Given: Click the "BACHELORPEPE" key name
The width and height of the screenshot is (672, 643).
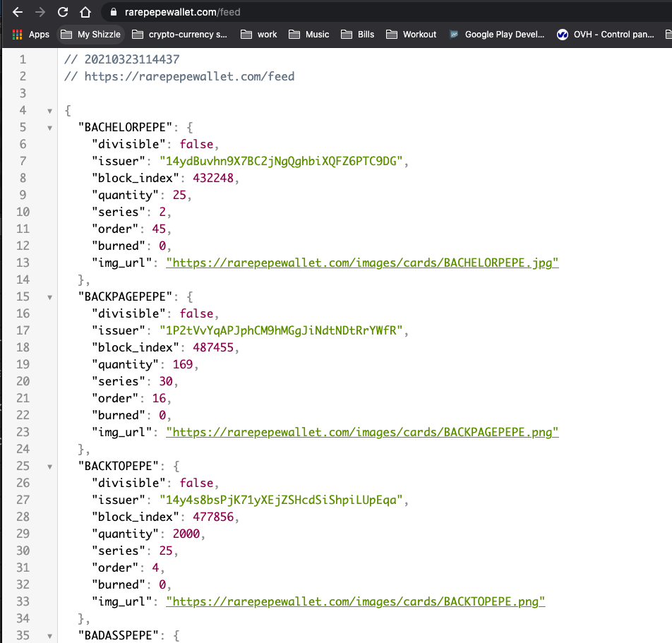Looking at the screenshot, I should click(x=125, y=127).
